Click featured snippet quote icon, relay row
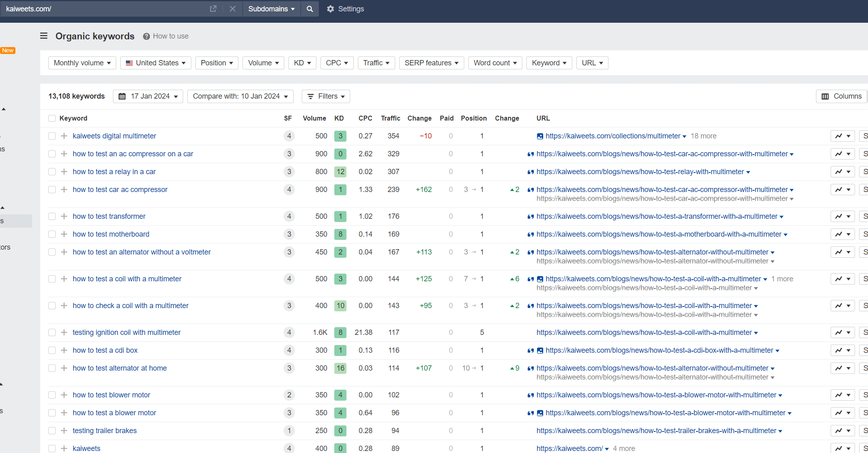This screenshot has width=868, height=453. click(530, 172)
